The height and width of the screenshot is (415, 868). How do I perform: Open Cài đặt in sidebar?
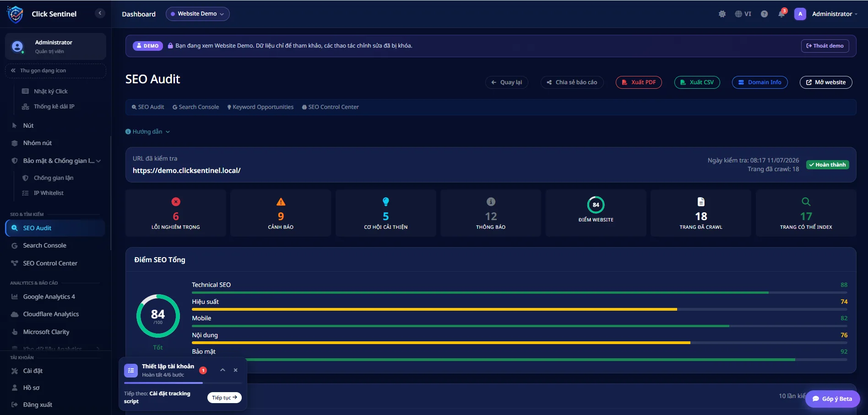coord(33,371)
